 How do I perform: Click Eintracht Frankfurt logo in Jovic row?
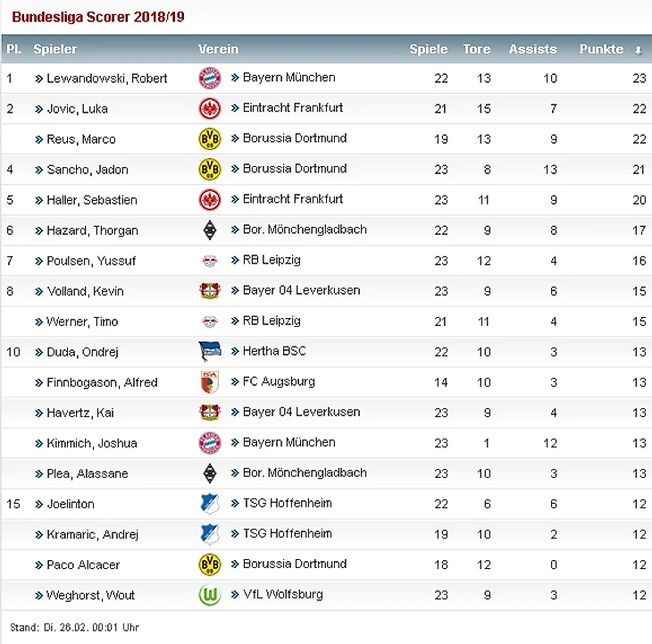(x=209, y=108)
